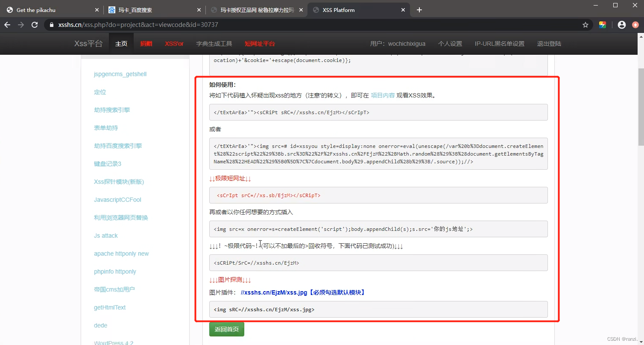
Task: Click the 极限短网址 red heading
Action: 230,178
